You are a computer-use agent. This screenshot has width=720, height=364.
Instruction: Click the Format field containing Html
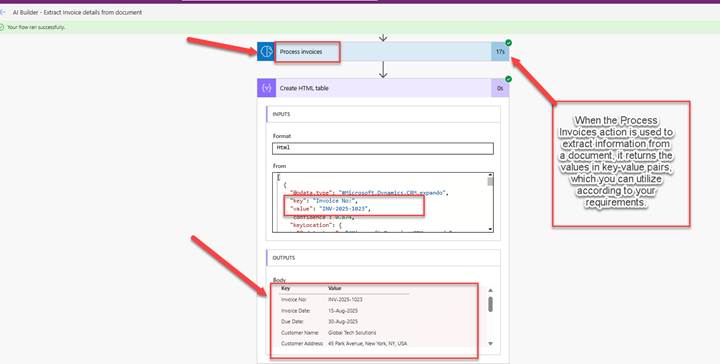(x=382, y=148)
